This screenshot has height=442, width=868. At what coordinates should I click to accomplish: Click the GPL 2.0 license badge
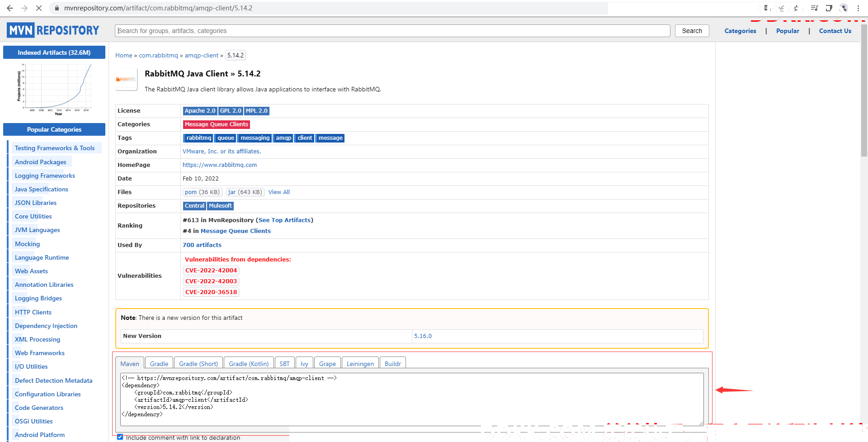[231, 111]
